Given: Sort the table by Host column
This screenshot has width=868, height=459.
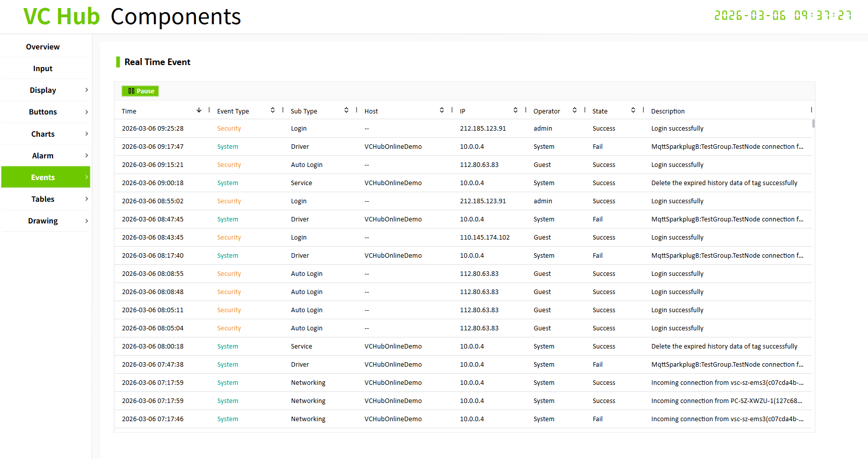Looking at the screenshot, I should [x=442, y=110].
